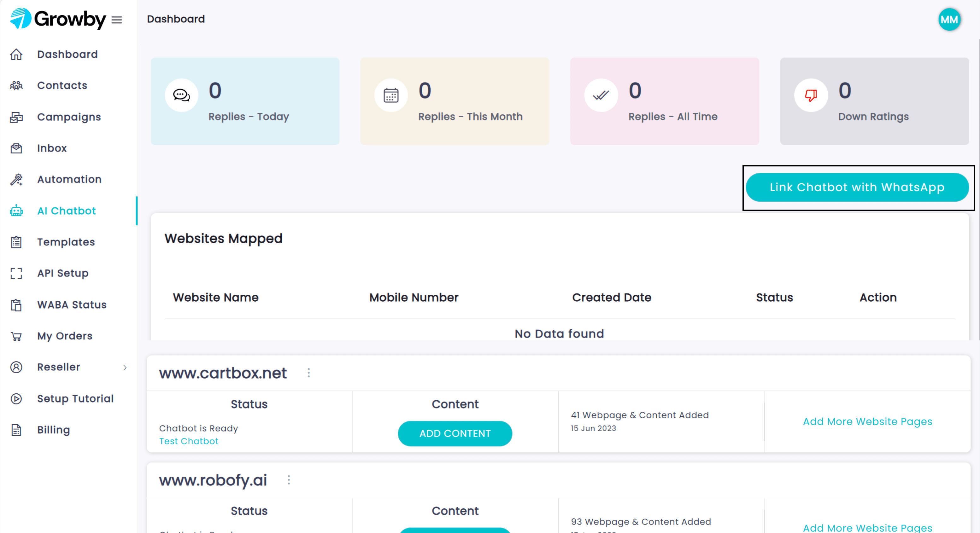The height and width of the screenshot is (533, 980).
Task: Click the Dashboard home icon
Action: tap(16, 54)
